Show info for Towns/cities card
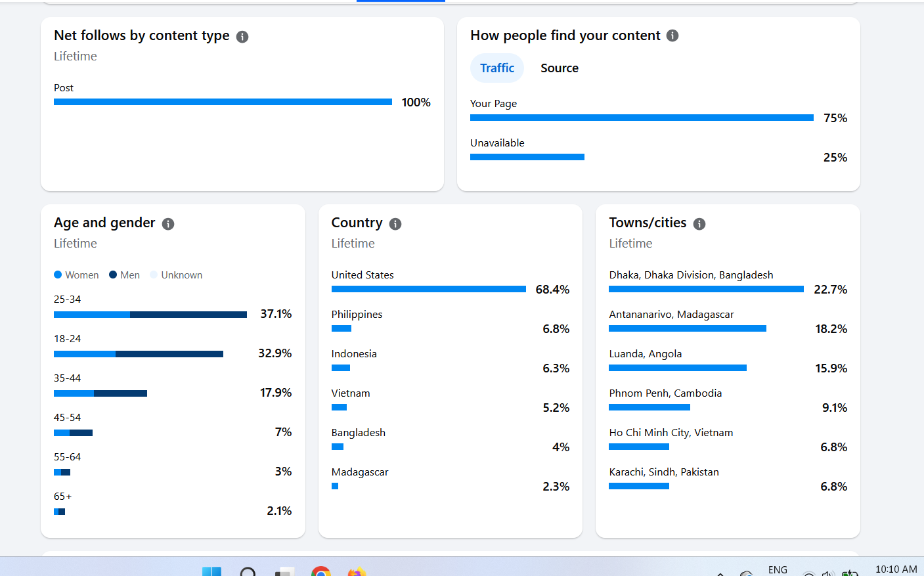The image size is (924, 576). pyautogui.click(x=699, y=224)
